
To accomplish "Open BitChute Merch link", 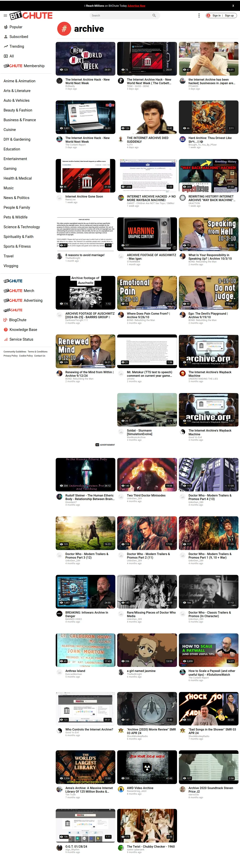I will pyautogui.click(x=19, y=291).
